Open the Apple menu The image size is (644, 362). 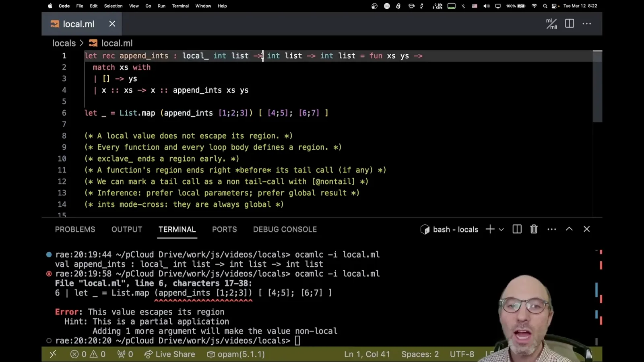tap(50, 6)
